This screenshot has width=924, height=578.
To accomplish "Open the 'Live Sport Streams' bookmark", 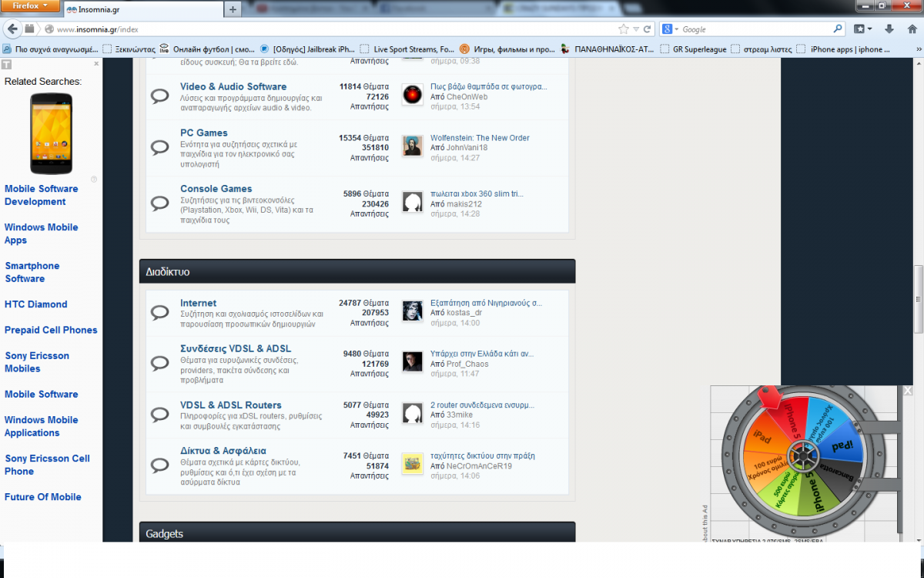I will pos(407,49).
